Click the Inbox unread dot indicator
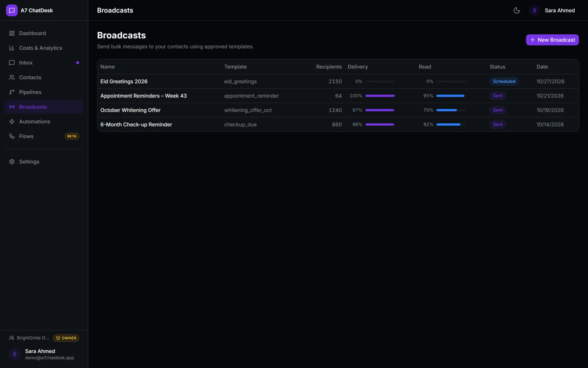The width and height of the screenshot is (588, 368). (78, 63)
